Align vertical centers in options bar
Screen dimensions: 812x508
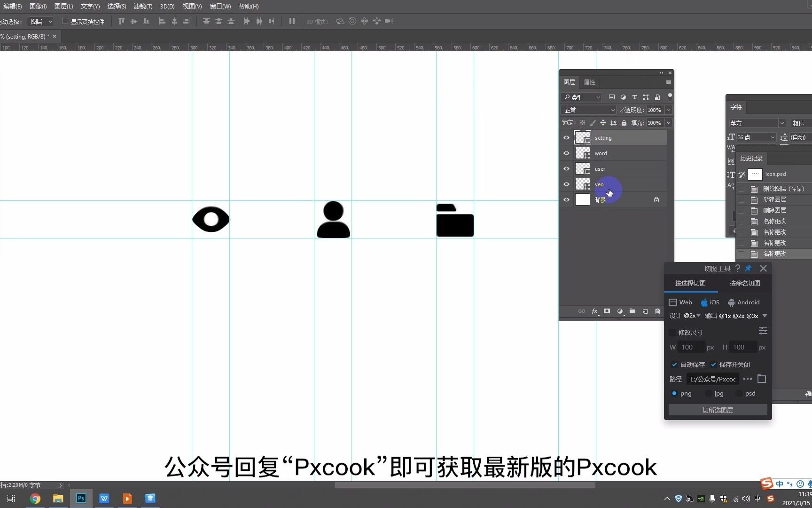[x=134, y=21]
